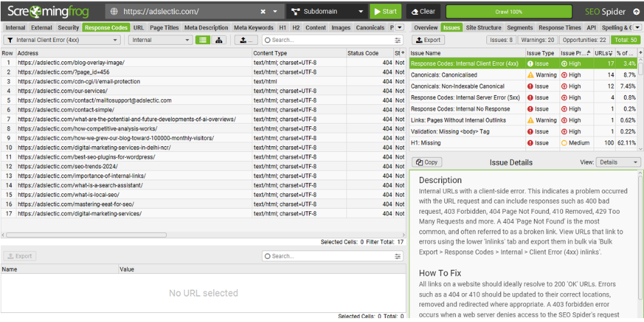Filter by Opportunities: 22 button
Viewport: 644px width, 322px height.
point(585,40)
